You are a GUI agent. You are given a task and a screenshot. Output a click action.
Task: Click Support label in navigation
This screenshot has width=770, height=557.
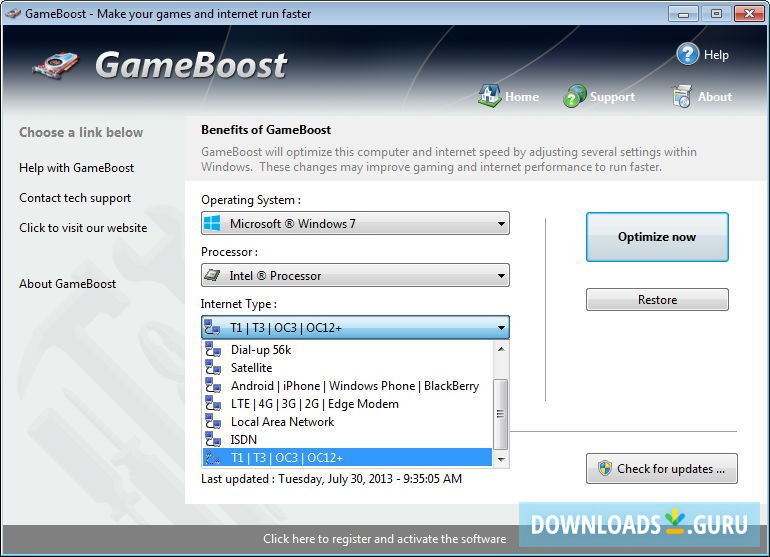612,97
